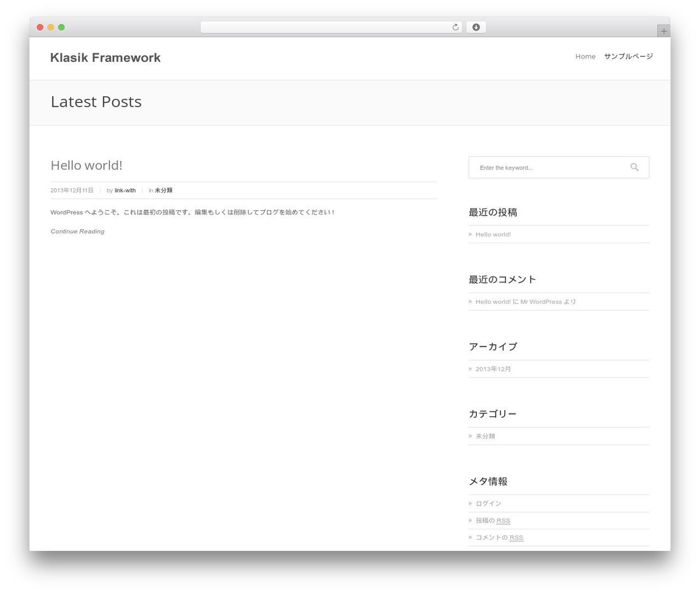Image resolution: width=700 pixels, height=593 pixels.
Task: Click the browser reload icon
Action: pyautogui.click(x=456, y=27)
